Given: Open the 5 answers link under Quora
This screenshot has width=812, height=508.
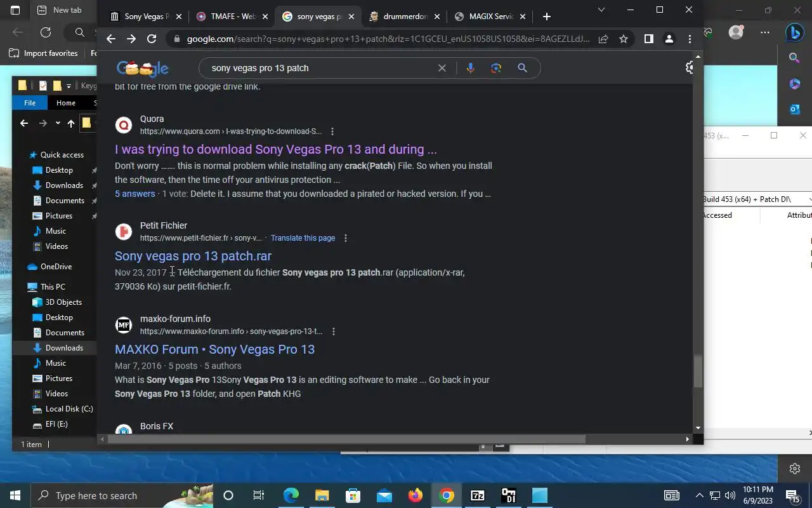Looking at the screenshot, I should coord(134,194).
